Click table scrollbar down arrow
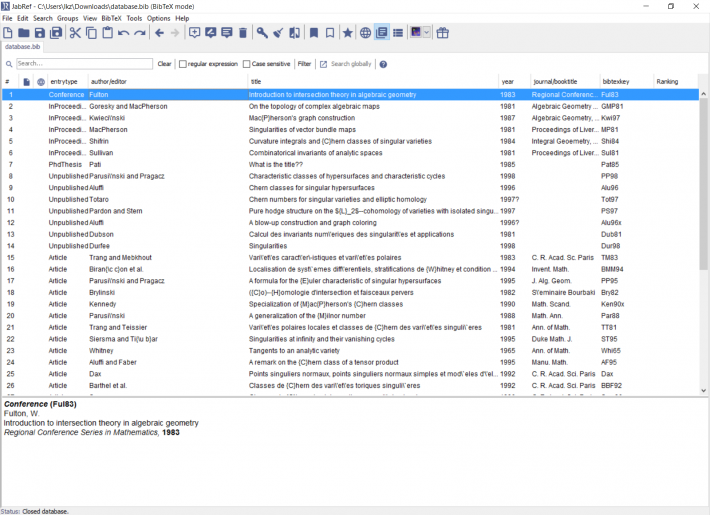The image size is (710, 515). (704, 390)
